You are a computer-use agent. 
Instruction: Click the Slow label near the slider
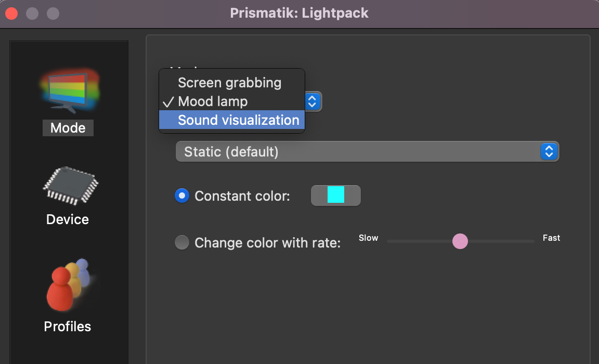pyautogui.click(x=368, y=238)
